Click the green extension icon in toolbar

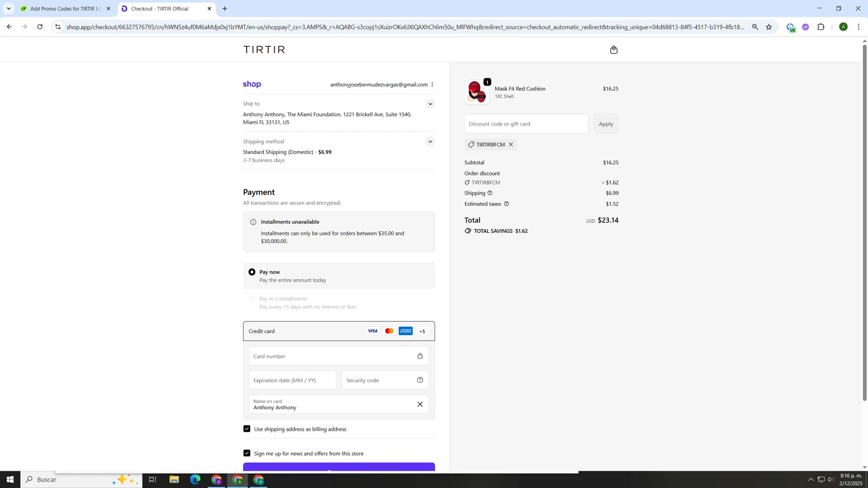pyautogui.click(x=790, y=27)
